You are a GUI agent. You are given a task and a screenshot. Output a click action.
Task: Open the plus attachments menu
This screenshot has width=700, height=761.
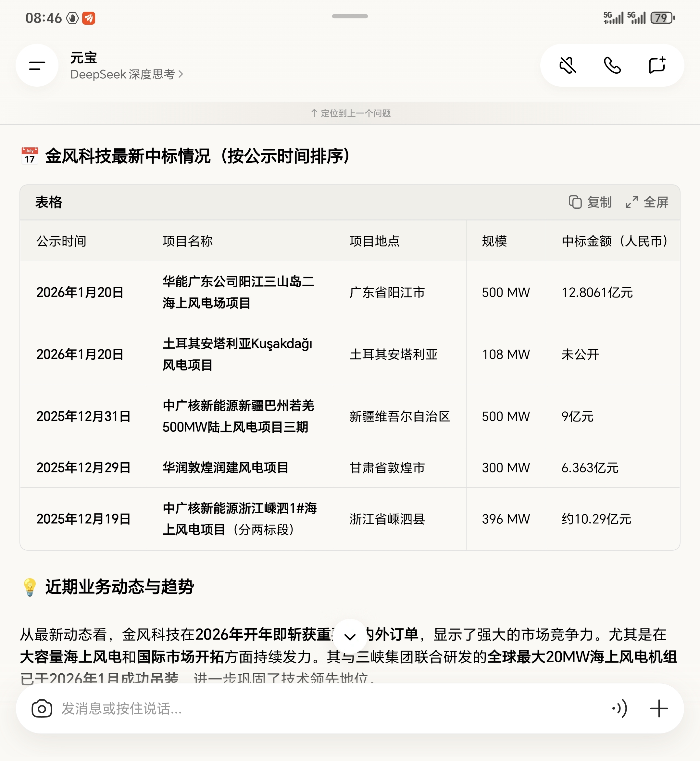coord(659,708)
